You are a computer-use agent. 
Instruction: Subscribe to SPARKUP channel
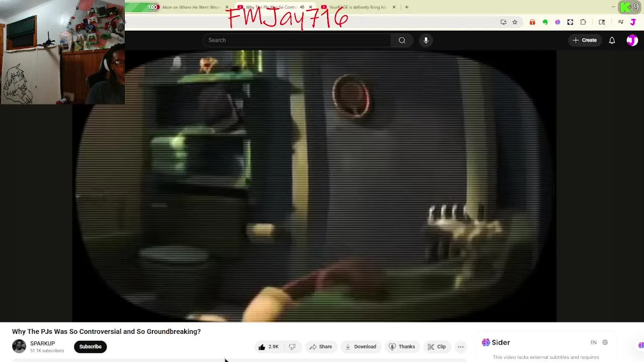click(90, 346)
